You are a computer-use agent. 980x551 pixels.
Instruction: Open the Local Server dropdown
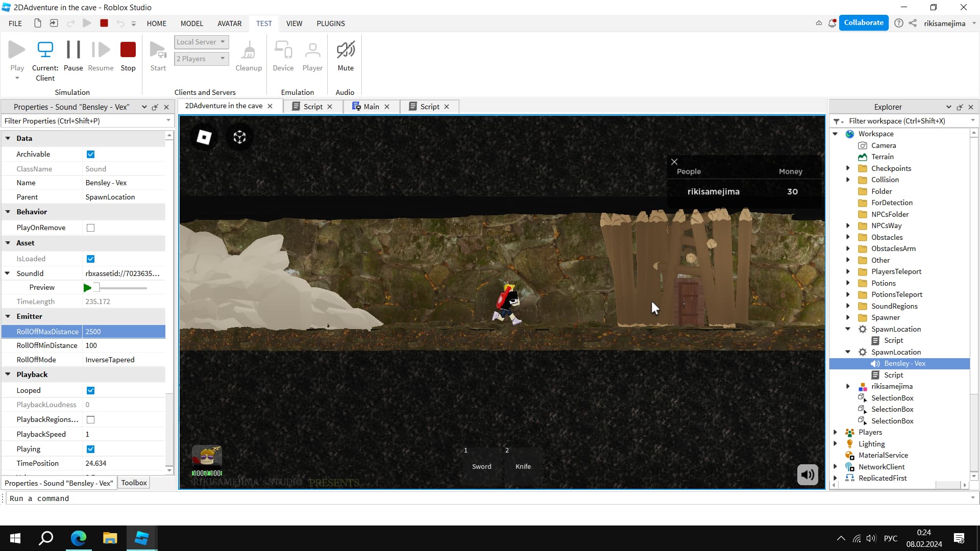click(x=201, y=42)
